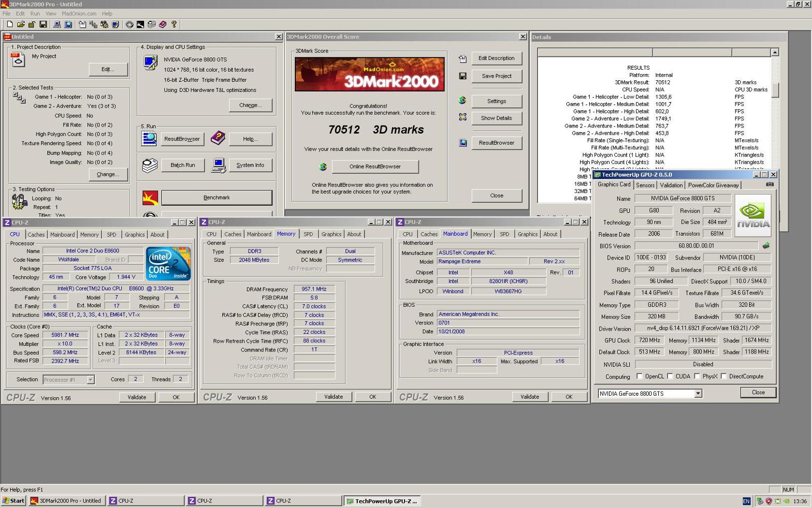812x508 pixels.
Task: Click the Testing options toolbar icon
Action: [x=105, y=24]
